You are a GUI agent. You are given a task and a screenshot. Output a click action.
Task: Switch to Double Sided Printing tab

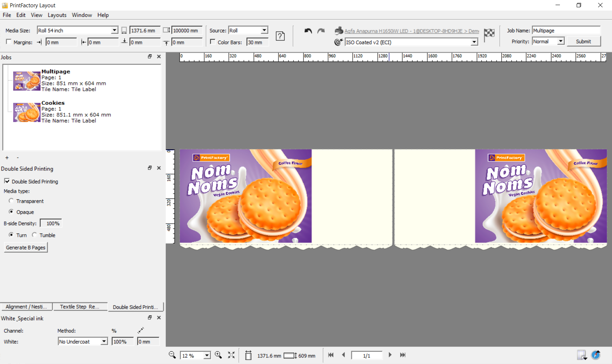(136, 307)
